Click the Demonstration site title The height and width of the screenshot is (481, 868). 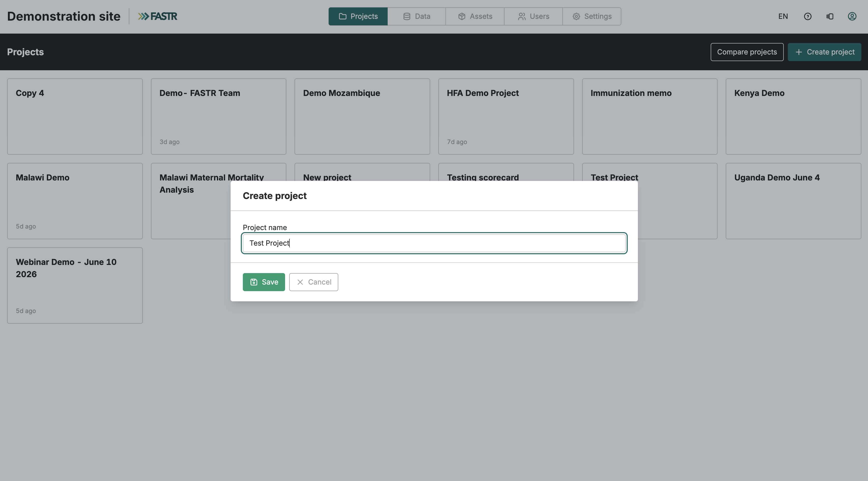(x=64, y=16)
